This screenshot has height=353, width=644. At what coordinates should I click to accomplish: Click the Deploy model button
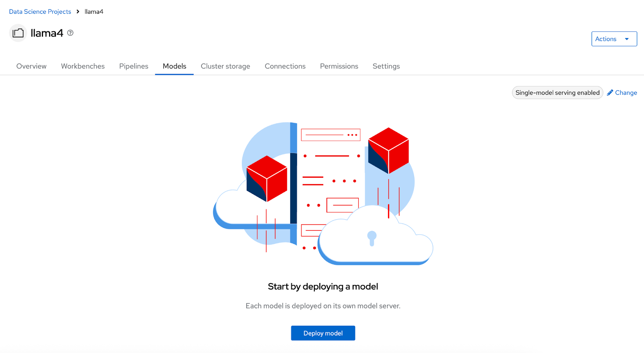coord(323,333)
